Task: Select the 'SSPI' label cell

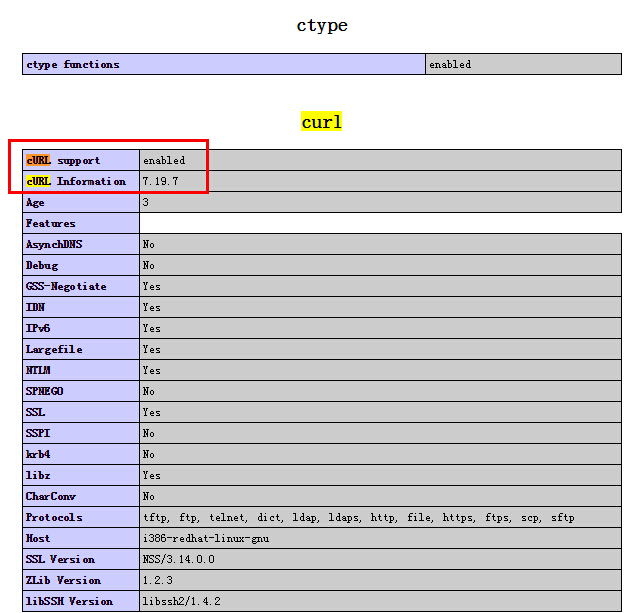Action: point(81,433)
